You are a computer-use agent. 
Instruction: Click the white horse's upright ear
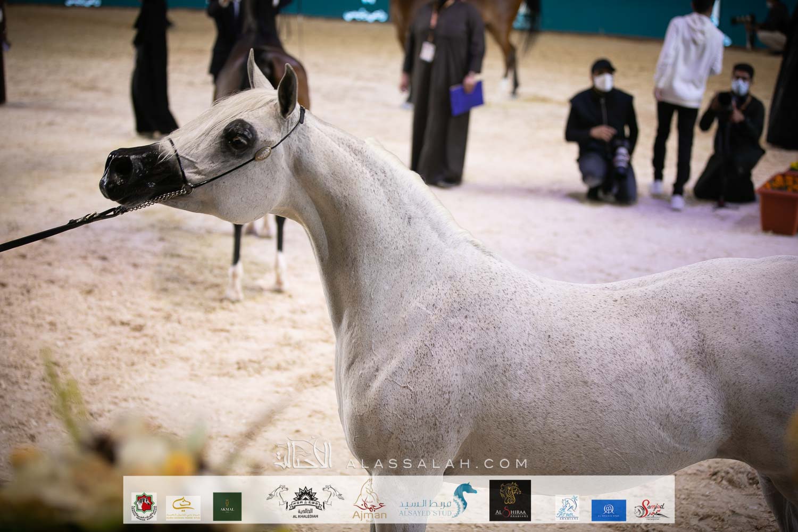(288, 89)
